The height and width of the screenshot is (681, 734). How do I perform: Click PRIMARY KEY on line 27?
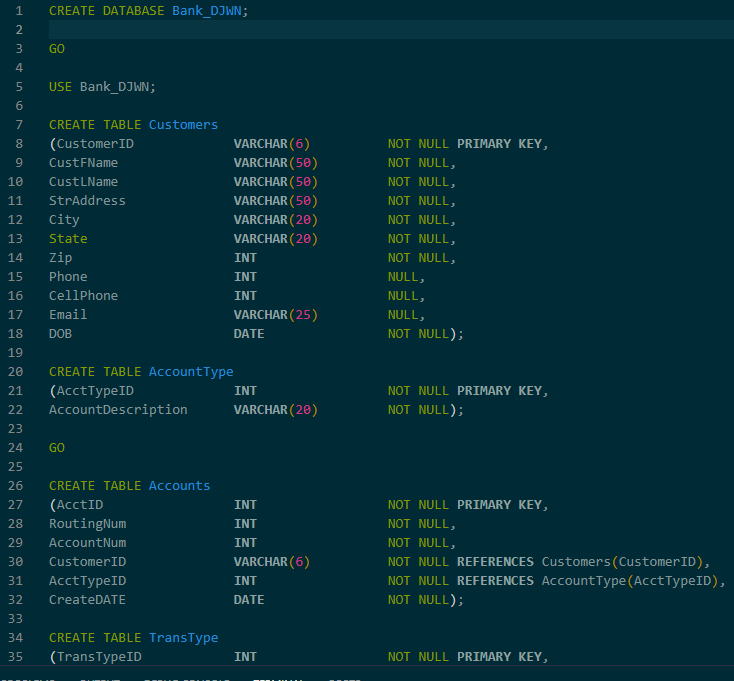click(x=499, y=505)
